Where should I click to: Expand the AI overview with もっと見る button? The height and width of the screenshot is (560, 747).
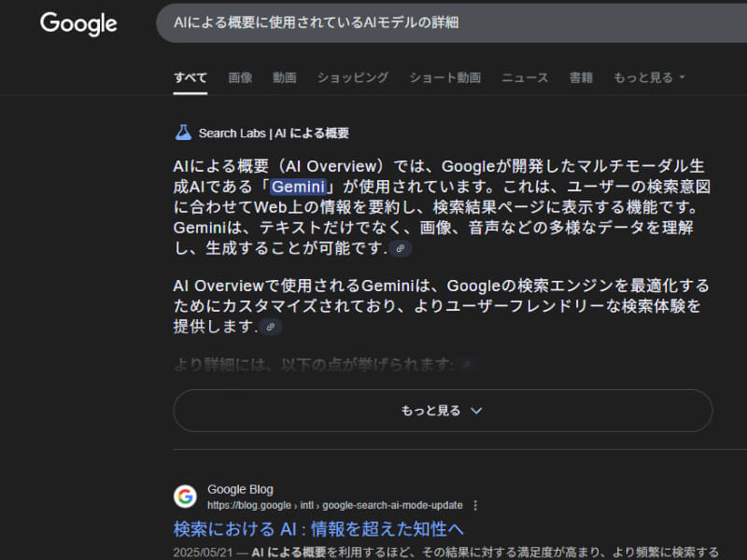click(x=442, y=411)
